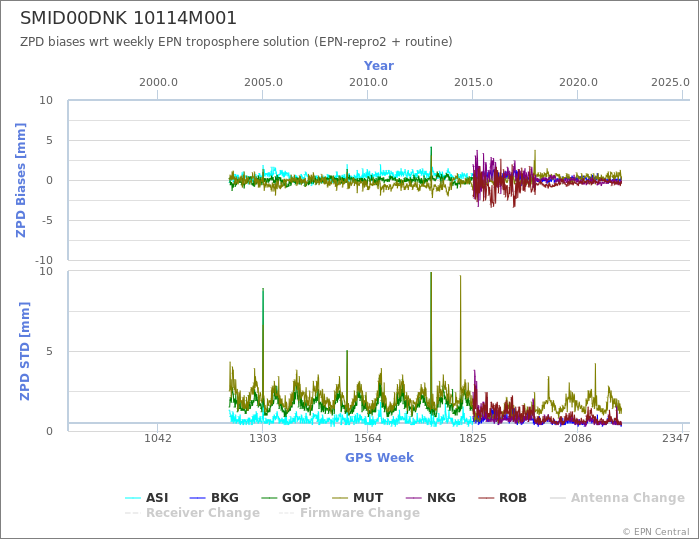Click GPS week 1825 tick label

(x=473, y=438)
